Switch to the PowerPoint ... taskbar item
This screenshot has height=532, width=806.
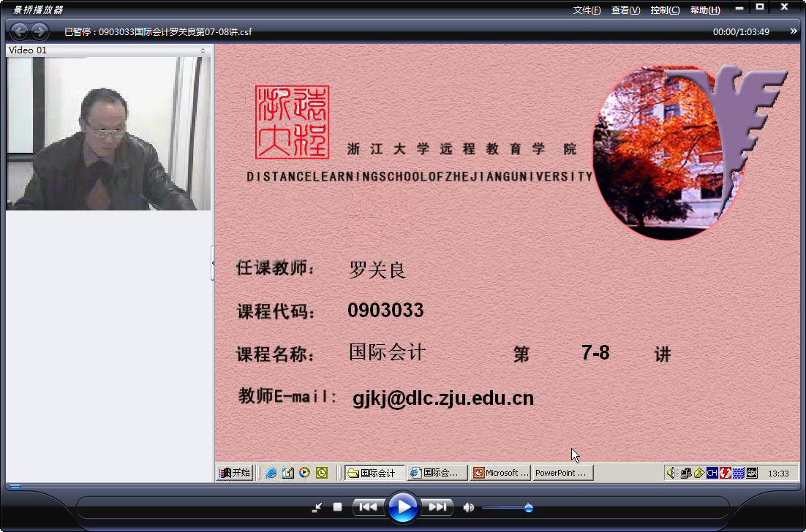563,473
